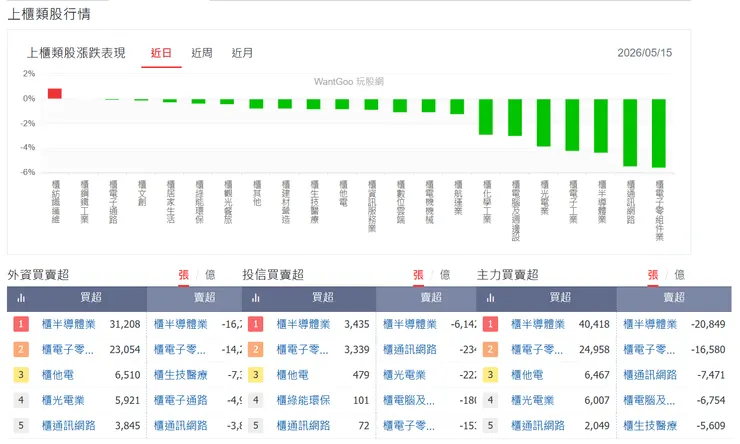
Task: Open 櫃半導體業 in 外資 買超 list
Action: pyautogui.click(x=68, y=324)
